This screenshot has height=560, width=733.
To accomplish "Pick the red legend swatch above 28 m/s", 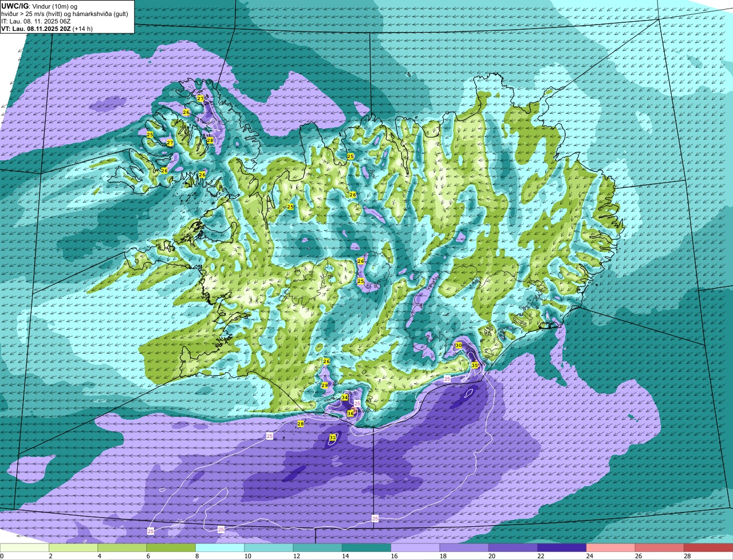I will (708, 548).
